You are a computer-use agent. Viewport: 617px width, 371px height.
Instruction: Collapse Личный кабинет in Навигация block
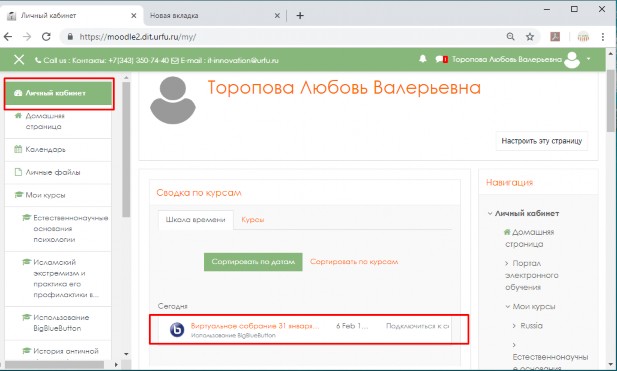[x=490, y=213]
